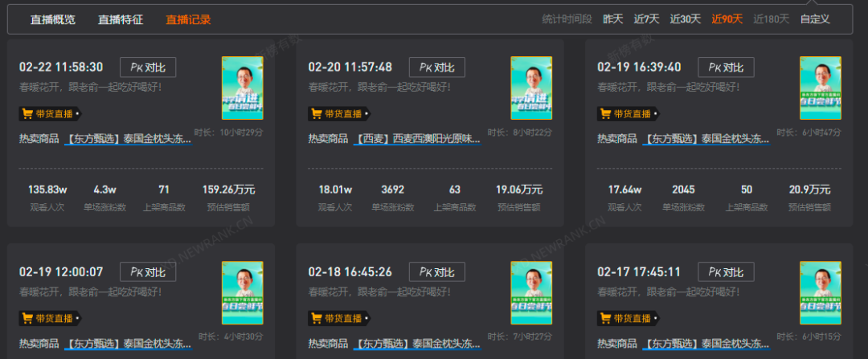Click PK对比 for the 02-17 17:45:11 live

(726, 272)
